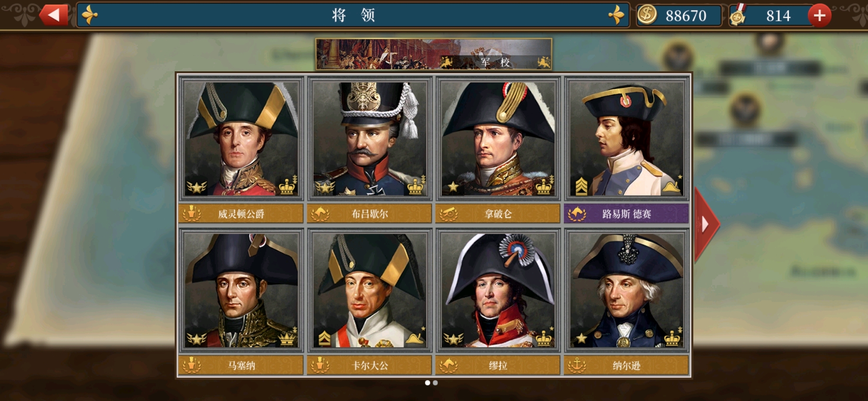This screenshot has height=401, width=868.
Task: Show next page of generals with right arrow
Action: pos(706,224)
